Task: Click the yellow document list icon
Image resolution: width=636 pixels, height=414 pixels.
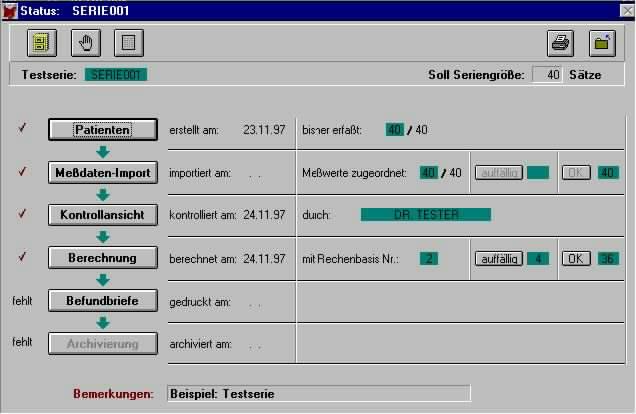Action: [42, 43]
